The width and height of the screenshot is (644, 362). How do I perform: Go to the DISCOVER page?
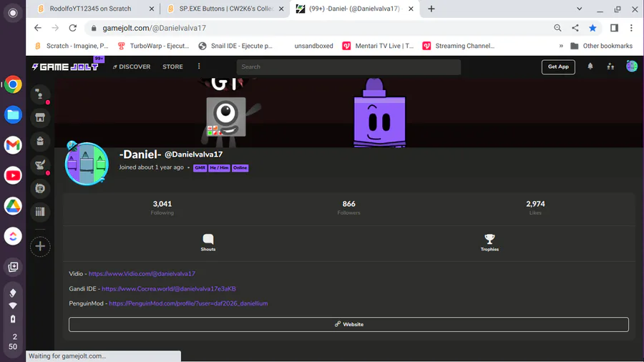pos(132,67)
